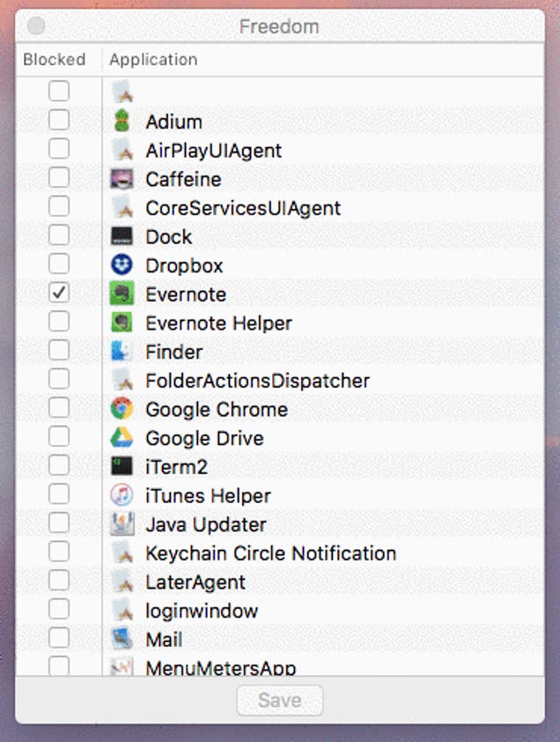
Task: Click the Caffeine coffee cup icon
Action: click(122, 179)
